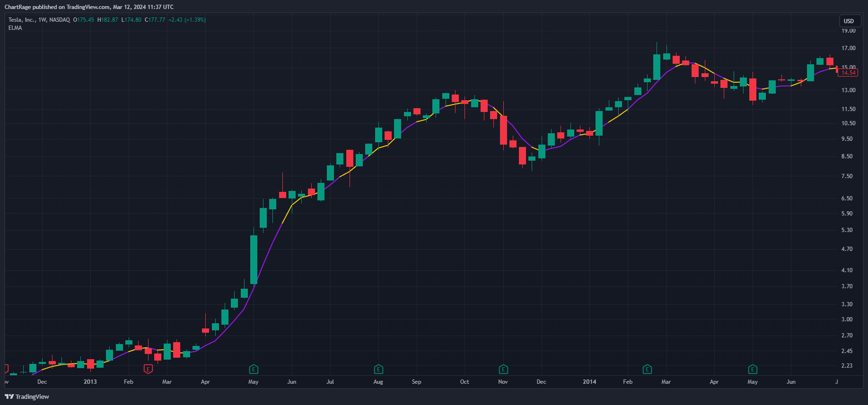Click the 7.50 price axis label
This screenshot has width=868, height=405.
(x=847, y=176)
